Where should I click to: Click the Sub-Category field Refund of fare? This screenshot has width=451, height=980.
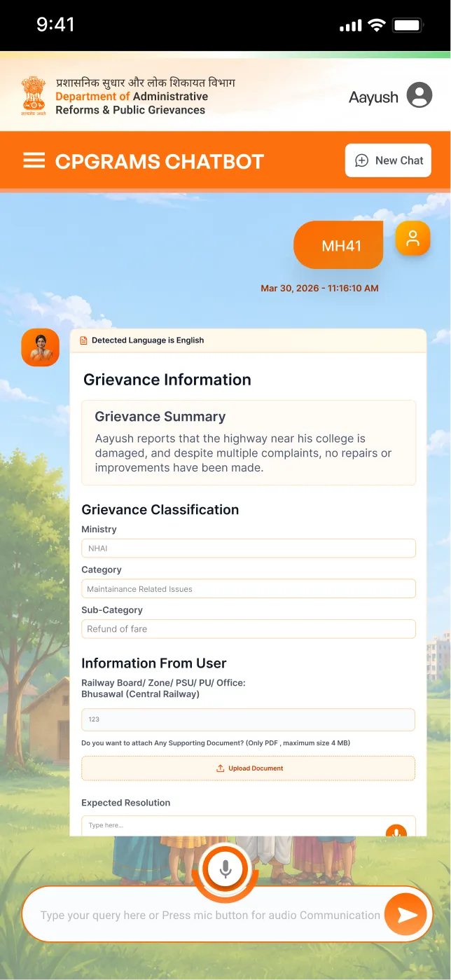point(249,629)
